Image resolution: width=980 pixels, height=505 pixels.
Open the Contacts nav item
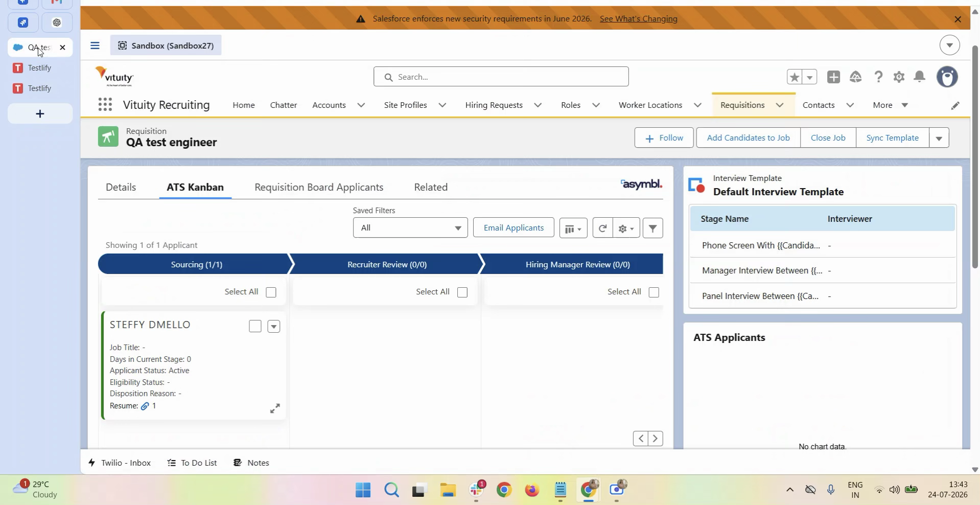(819, 105)
